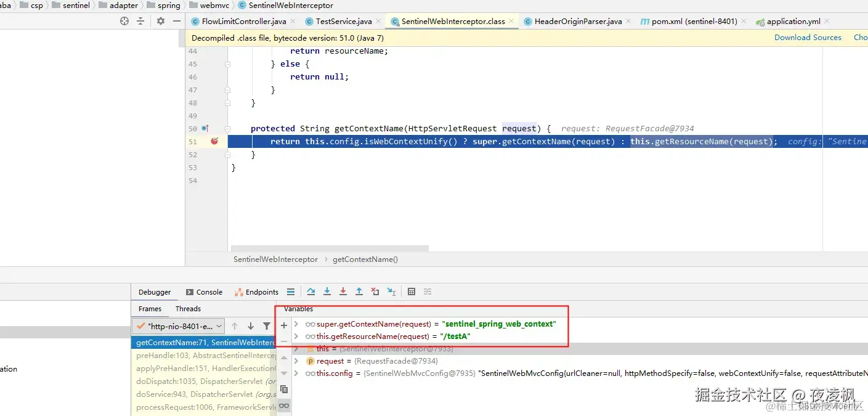Expand super.getContextName(request) watch entry

(296, 324)
